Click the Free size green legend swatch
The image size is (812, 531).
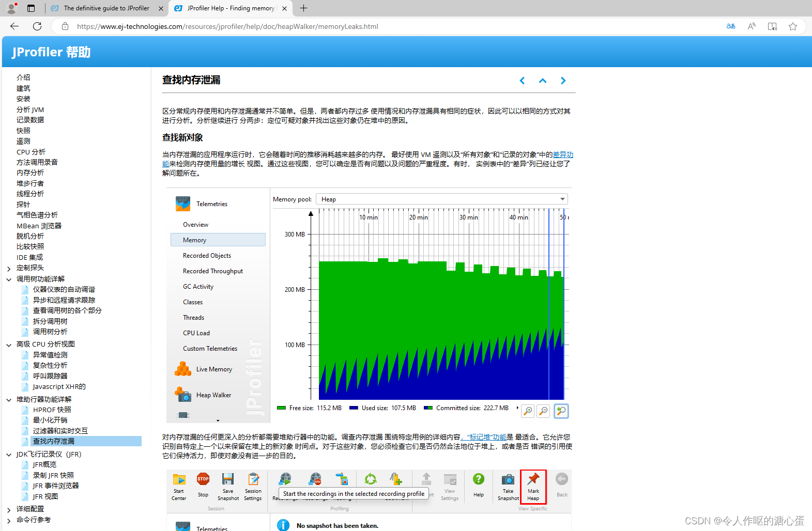pos(282,408)
